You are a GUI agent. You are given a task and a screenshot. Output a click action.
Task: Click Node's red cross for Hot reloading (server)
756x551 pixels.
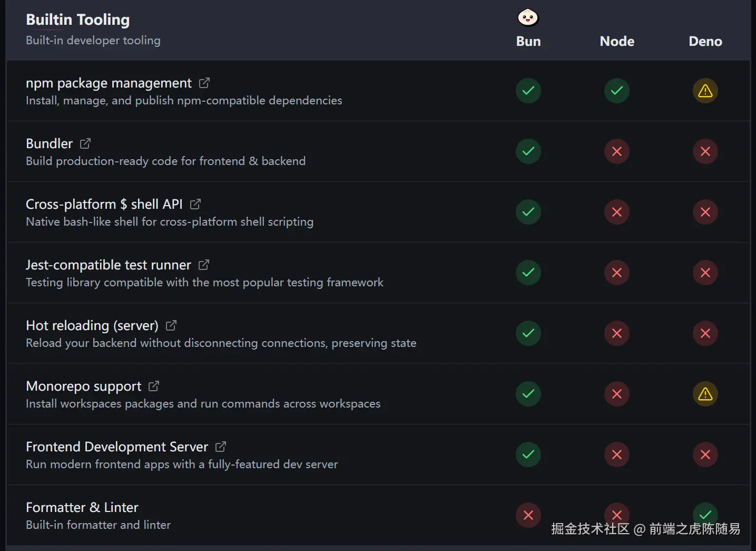(617, 333)
